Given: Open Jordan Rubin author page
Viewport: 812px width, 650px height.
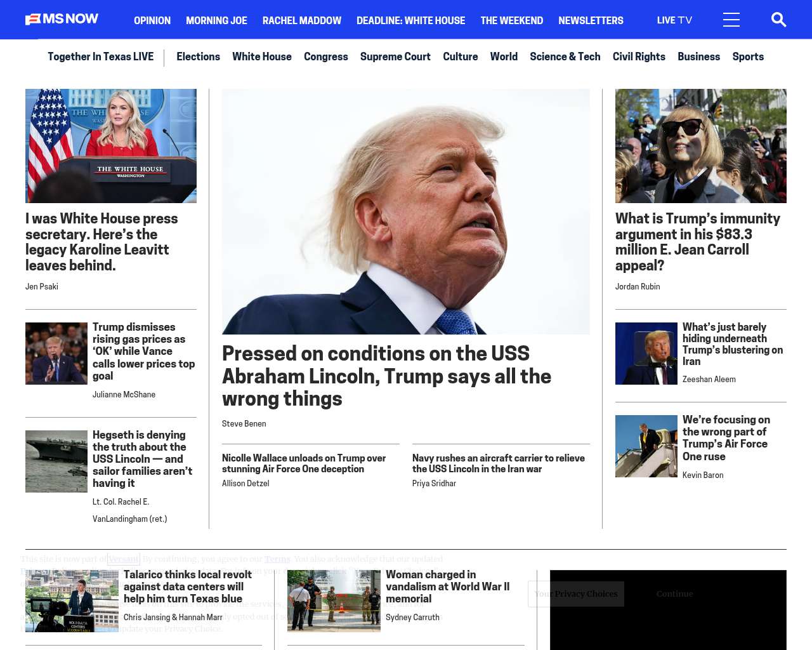Looking at the screenshot, I should (x=638, y=287).
